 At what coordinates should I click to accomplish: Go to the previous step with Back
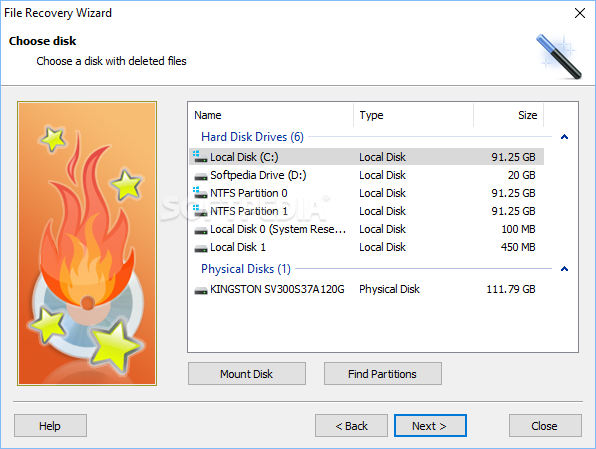(351, 426)
